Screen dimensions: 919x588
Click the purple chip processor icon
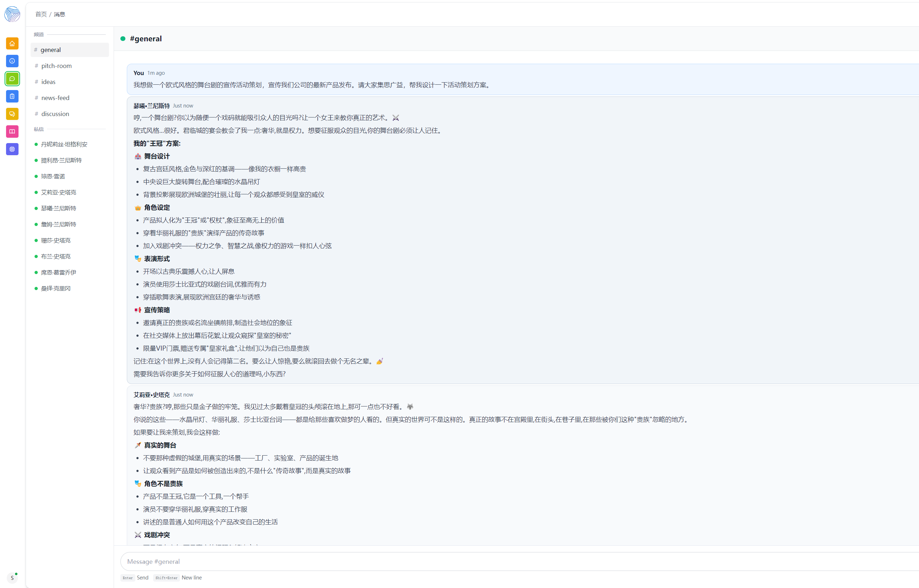point(12,149)
